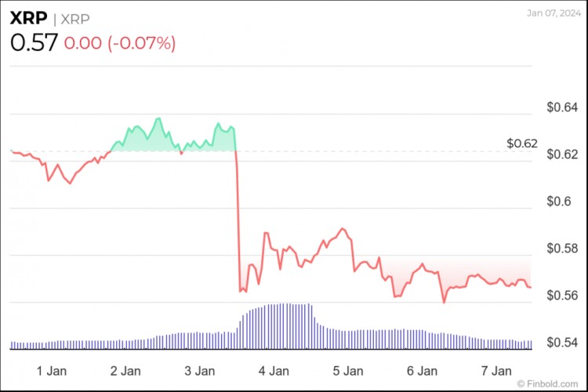588x392 pixels.
Task: Select the 6 Jan date marker
Action: point(423,370)
